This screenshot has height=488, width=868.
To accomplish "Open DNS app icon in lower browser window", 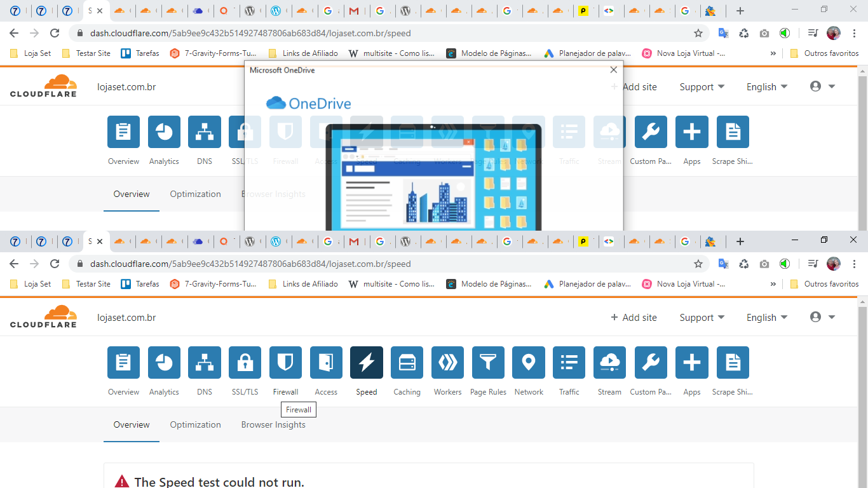I will (x=205, y=363).
